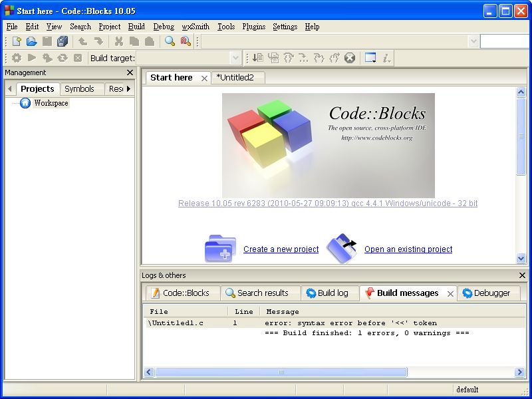Click the Paste icon in toolbar
This screenshot has width=532, height=399.
(x=150, y=41)
